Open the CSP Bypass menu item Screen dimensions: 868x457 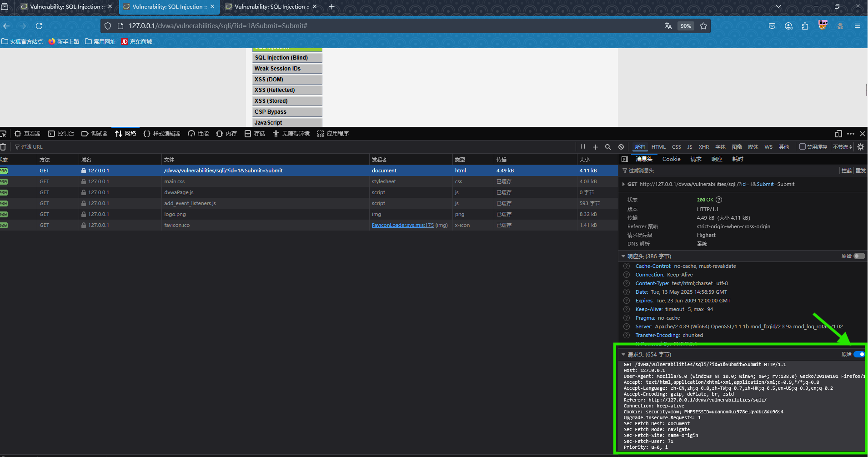tap(287, 112)
